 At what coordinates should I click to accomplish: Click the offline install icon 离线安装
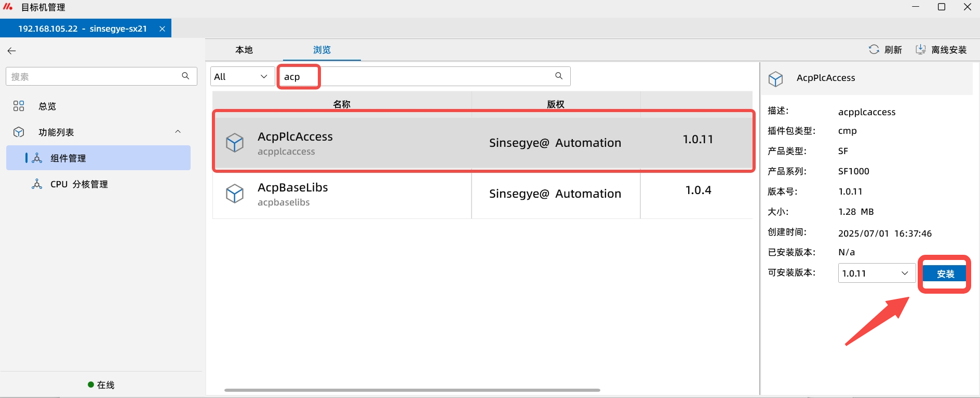point(920,49)
